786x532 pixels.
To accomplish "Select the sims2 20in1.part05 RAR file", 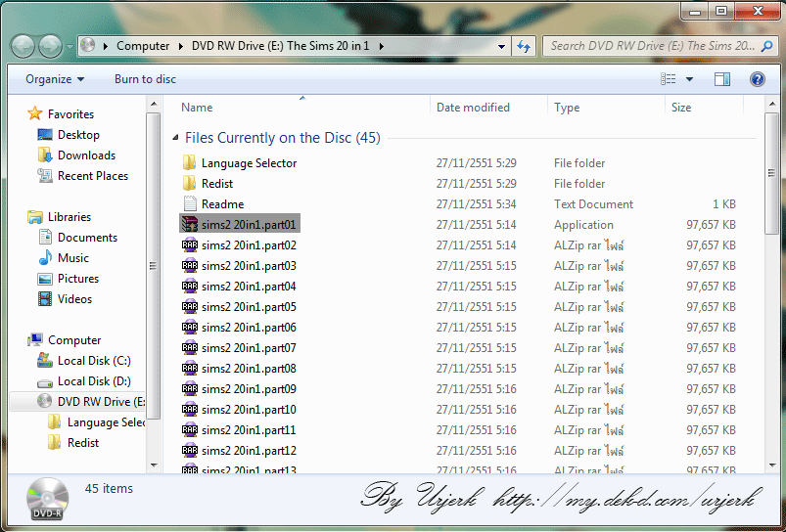I will (x=240, y=306).
